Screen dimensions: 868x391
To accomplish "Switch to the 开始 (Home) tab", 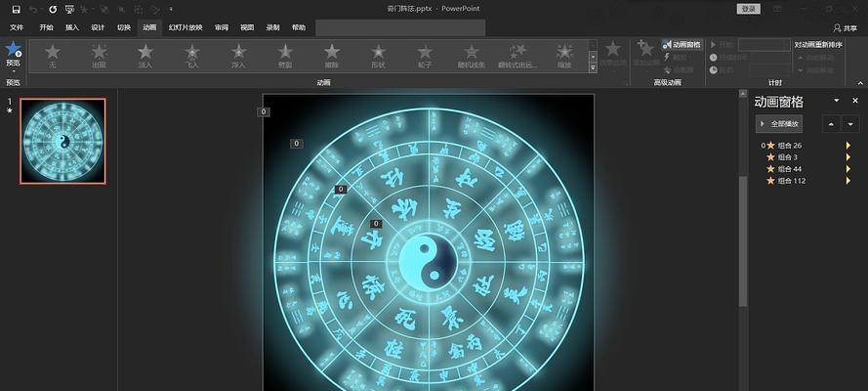I will point(47,27).
